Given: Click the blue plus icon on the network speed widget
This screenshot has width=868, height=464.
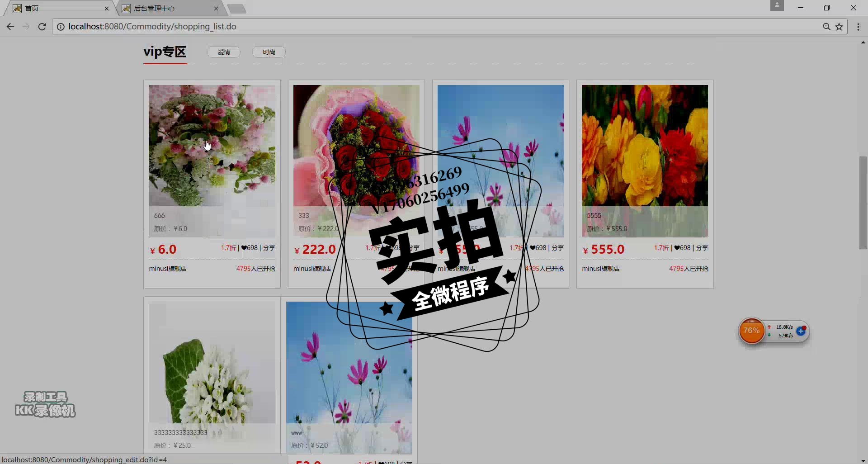Looking at the screenshot, I should click(801, 331).
